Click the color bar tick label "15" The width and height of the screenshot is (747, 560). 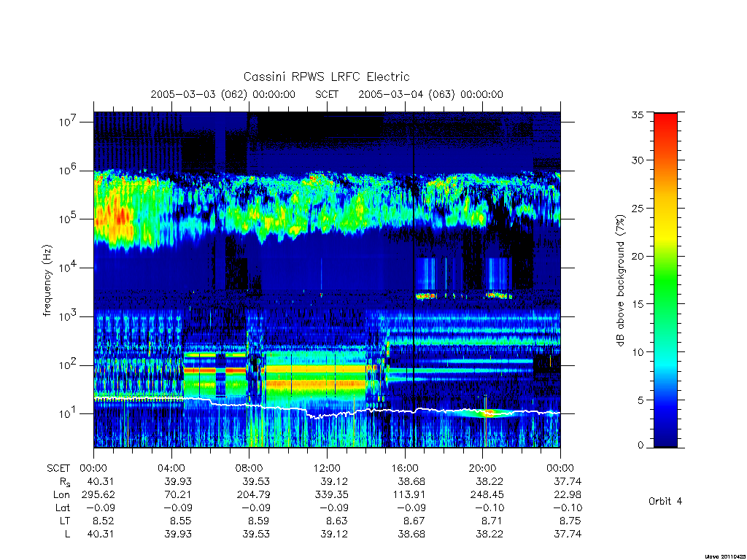click(638, 304)
